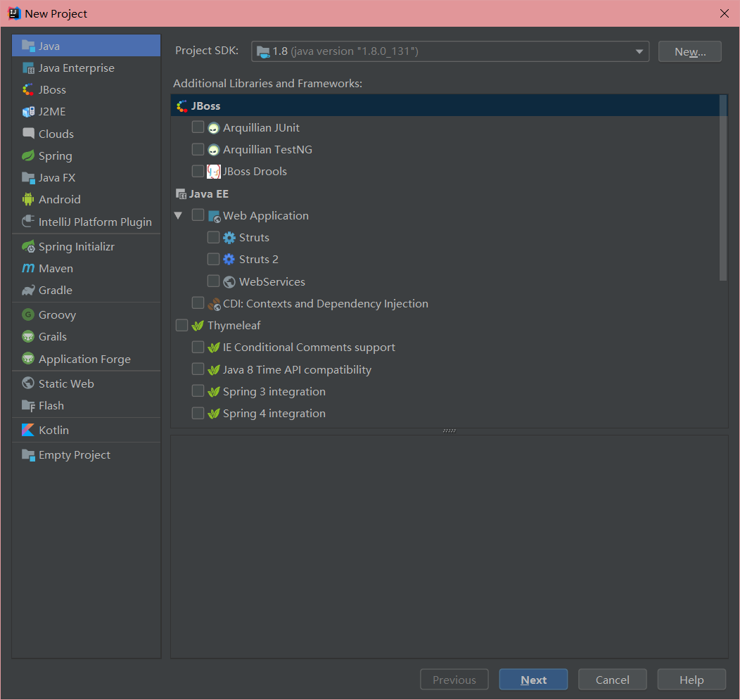
Task: Tick Java 8 Time API compatibility box
Action: tap(198, 369)
